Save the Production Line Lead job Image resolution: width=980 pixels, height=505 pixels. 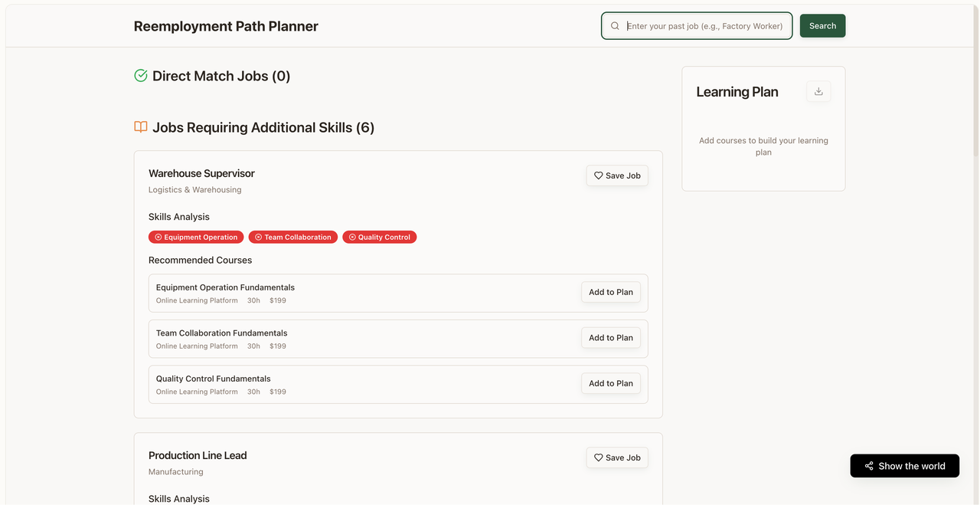pyautogui.click(x=617, y=457)
